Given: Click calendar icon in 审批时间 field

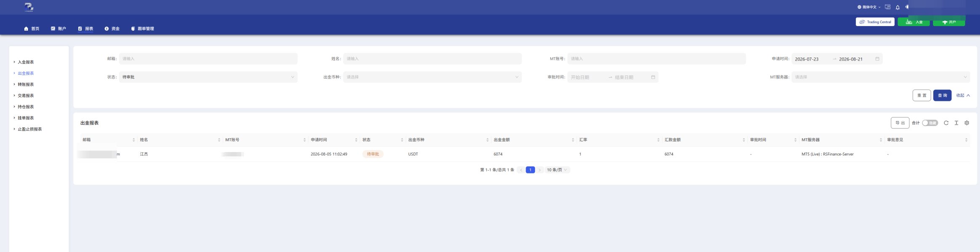Looking at the screenshot, I should click(x=653, y=77).
